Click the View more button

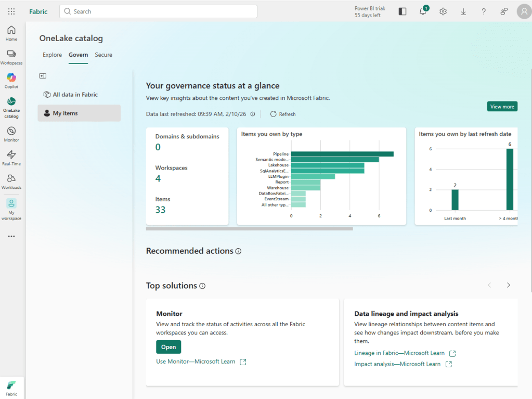502,107
